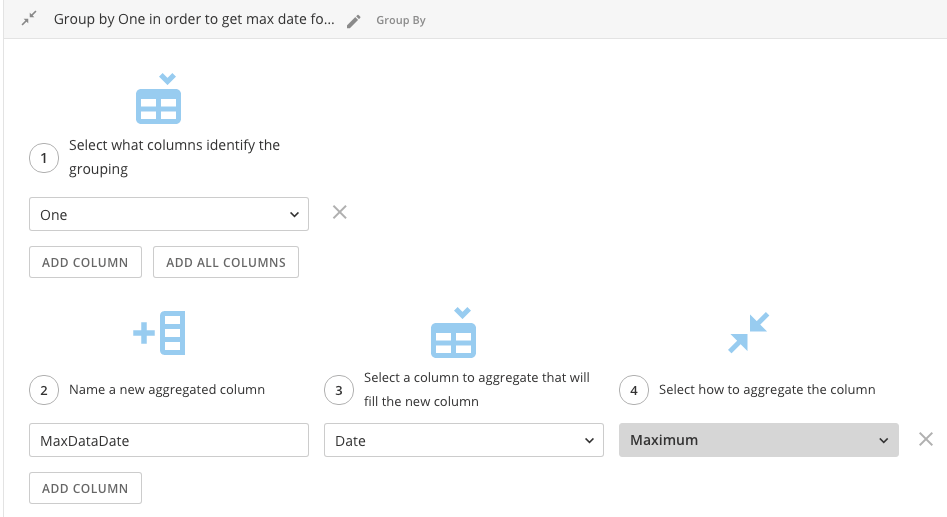Remove the MaxDataDate aggregation row with X
947x517 pixels.
coord(926,439)
